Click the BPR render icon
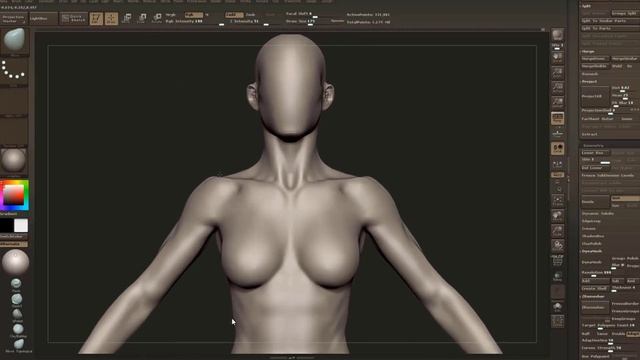 pos(558,35)
